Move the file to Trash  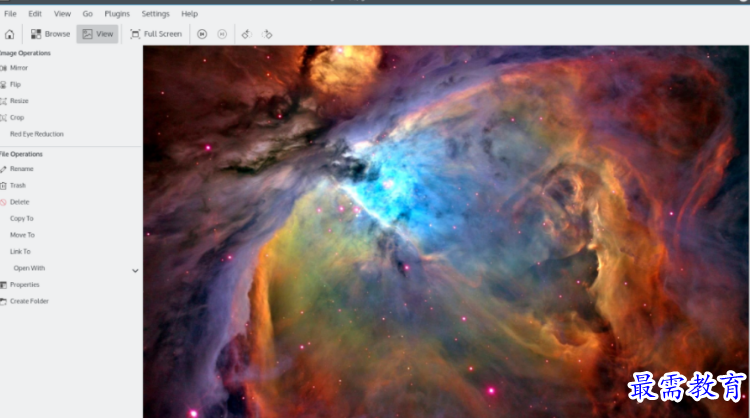pyautogui.click(x=17, y=185)
